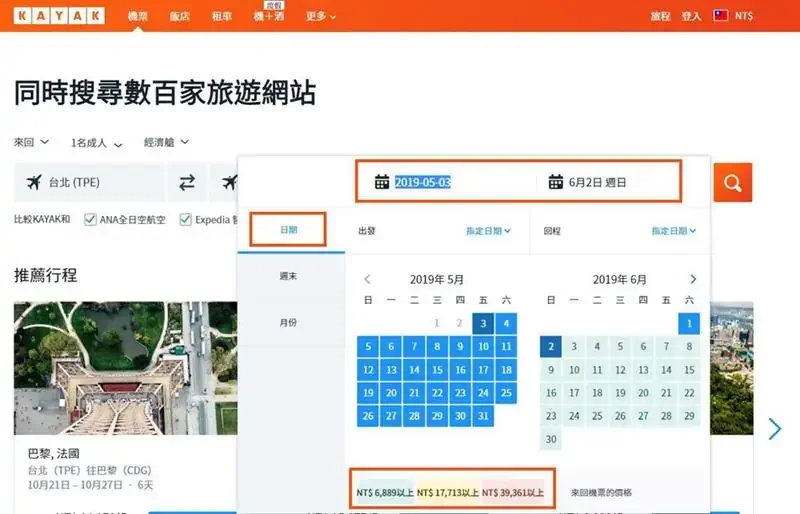The width and height of the screenshot is (800, 514).
Task: Click the orange search magnifier button
Action: pos(732,183)
